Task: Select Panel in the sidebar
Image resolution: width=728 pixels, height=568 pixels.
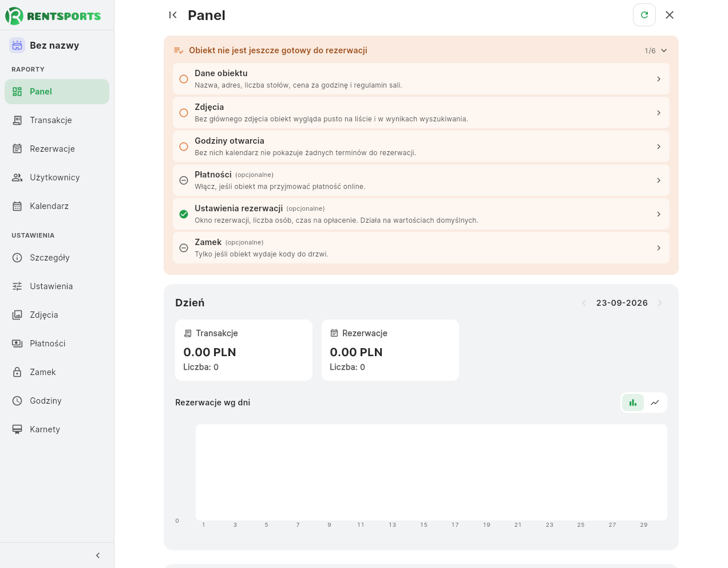Action: [57, 92]
